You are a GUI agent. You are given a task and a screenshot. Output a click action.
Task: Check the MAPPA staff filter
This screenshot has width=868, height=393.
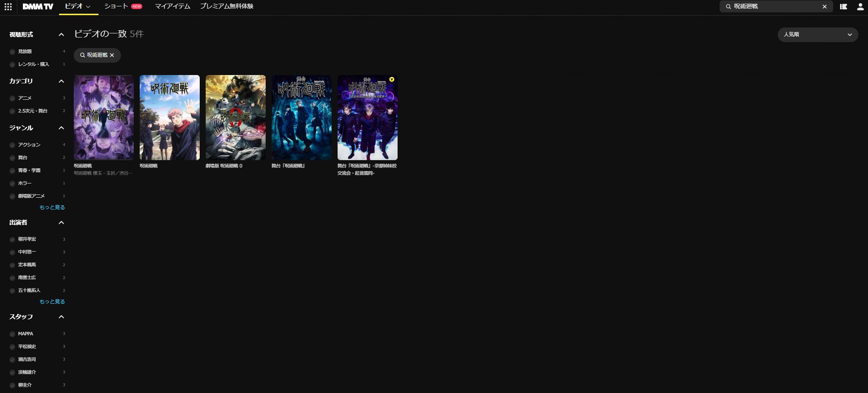click(x=12, y=334)
